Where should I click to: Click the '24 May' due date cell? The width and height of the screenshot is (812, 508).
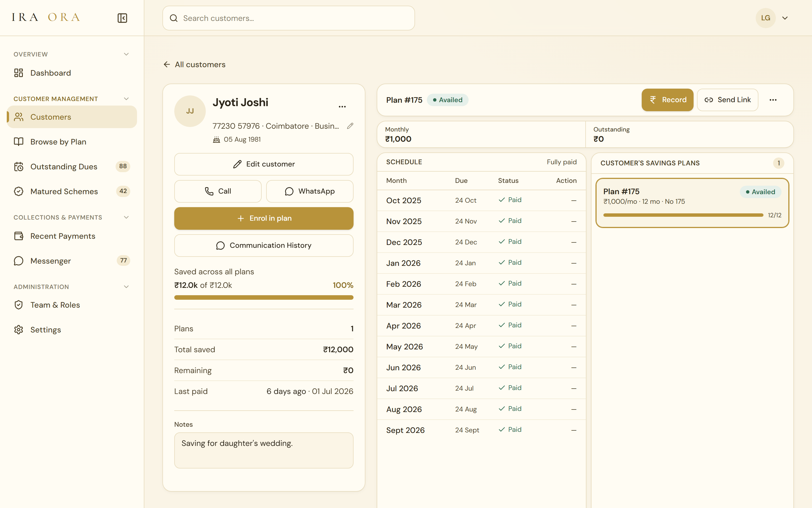point(466,347)
